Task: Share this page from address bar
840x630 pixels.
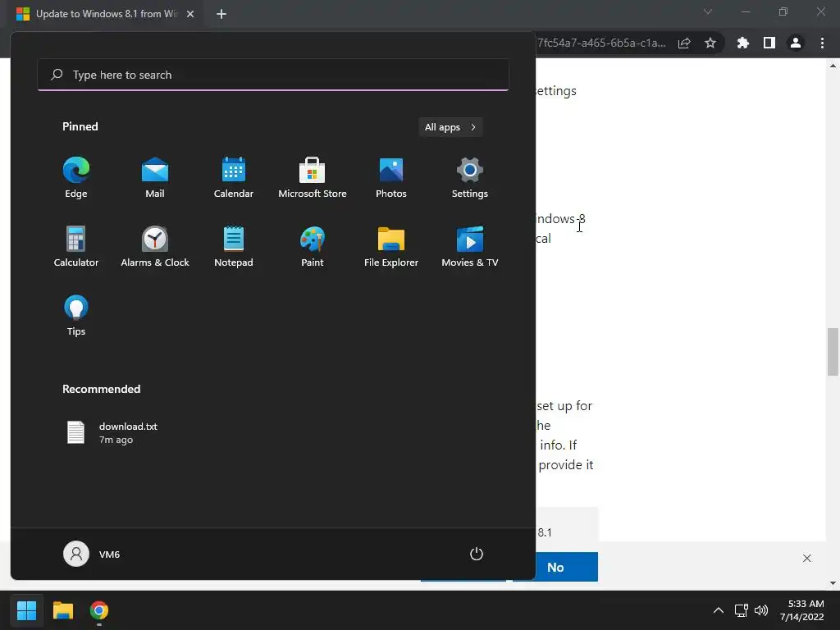Action: coord(684,43)
